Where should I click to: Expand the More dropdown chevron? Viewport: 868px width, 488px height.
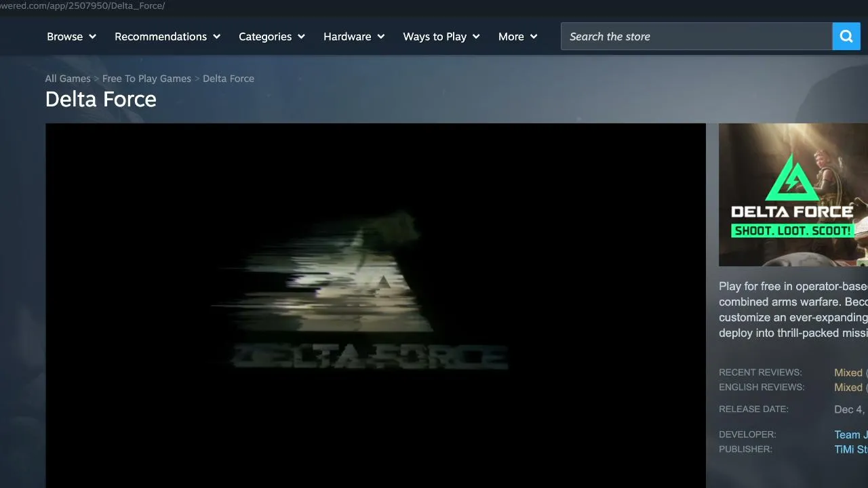click(534, 37)
